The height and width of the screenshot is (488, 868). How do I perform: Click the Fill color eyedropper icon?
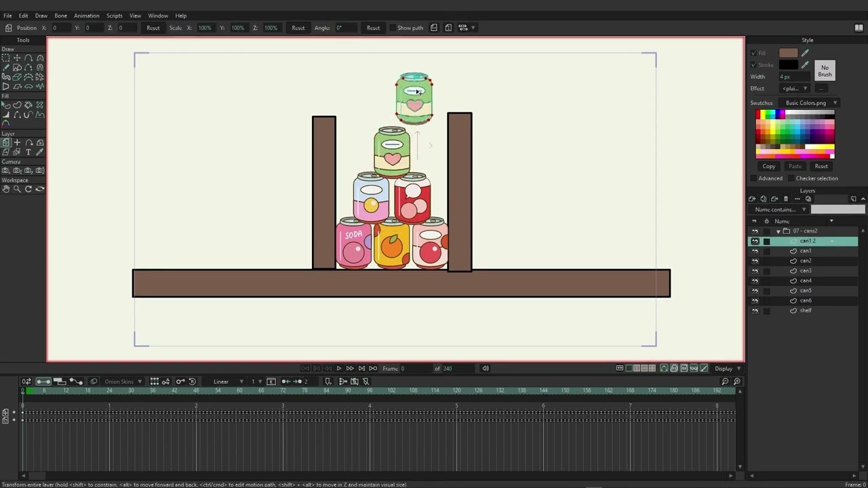806,53
